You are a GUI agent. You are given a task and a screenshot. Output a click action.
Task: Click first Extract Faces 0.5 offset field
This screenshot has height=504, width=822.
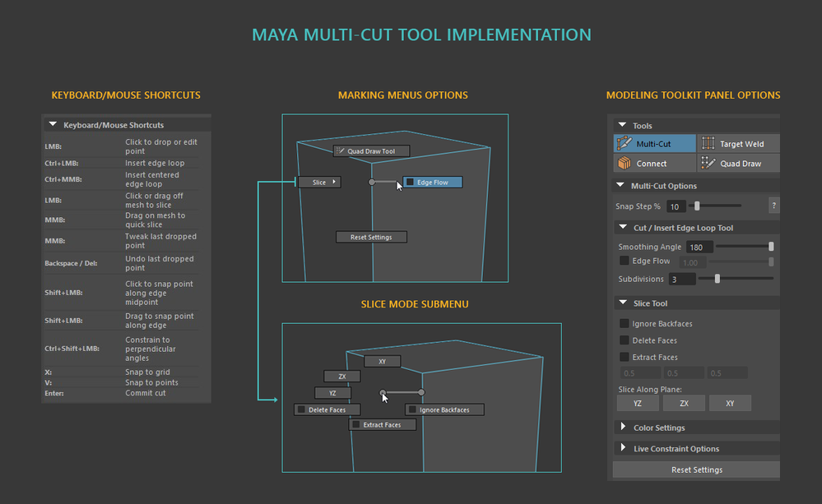tap(640, 373)
